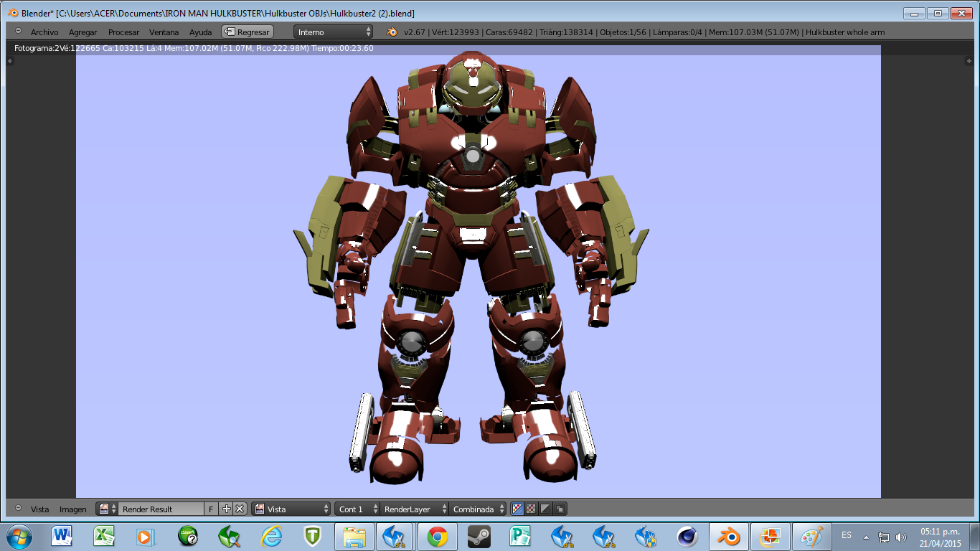Screen dimensions: 980x551
Task: Launch Microsoft Word from taskbar
Action: (62, 537)
